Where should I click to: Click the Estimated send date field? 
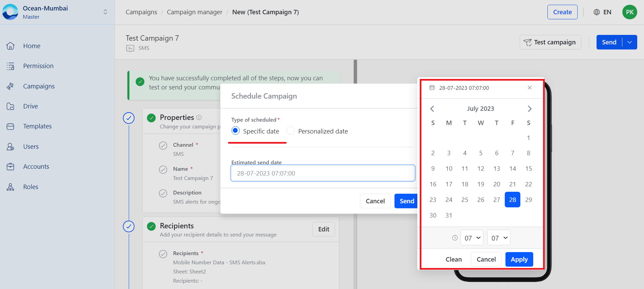pyautogui.click(x=323, y=173)
